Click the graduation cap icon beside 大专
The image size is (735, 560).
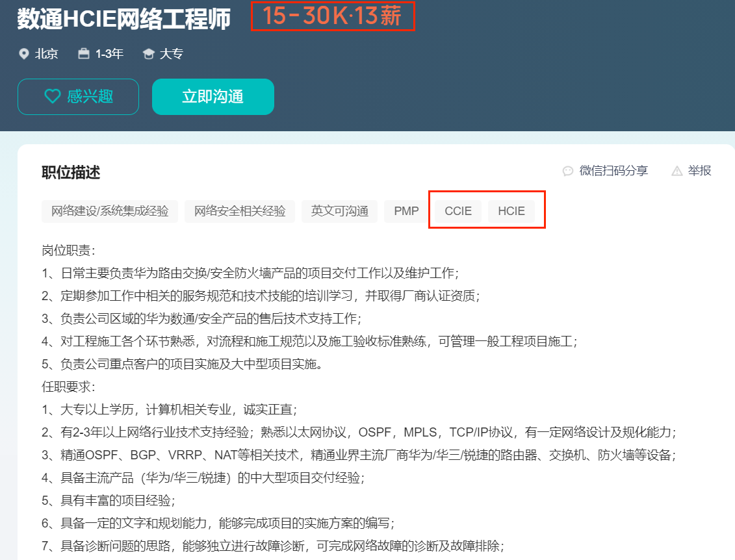pyautogui.click(x=149, y=54)
